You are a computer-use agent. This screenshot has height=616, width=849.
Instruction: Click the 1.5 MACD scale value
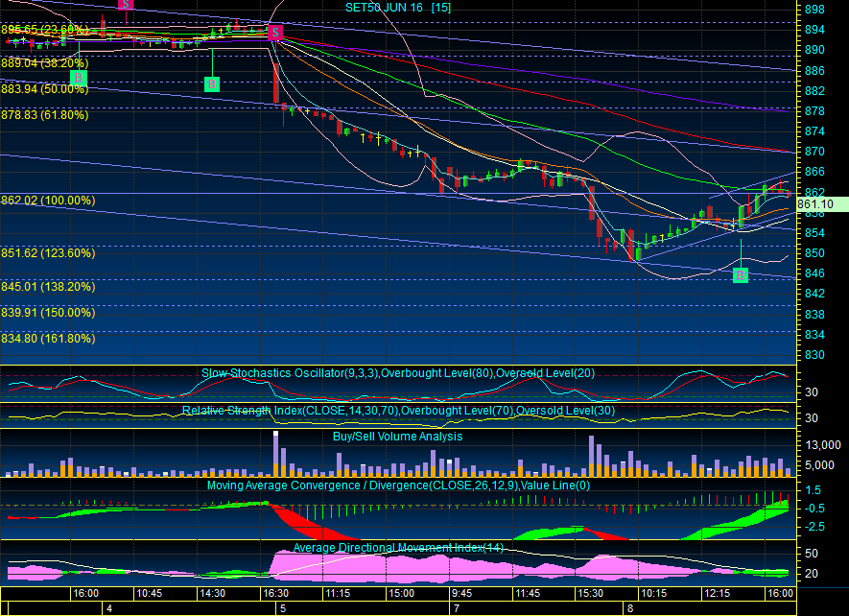click(x=814, y=490)
